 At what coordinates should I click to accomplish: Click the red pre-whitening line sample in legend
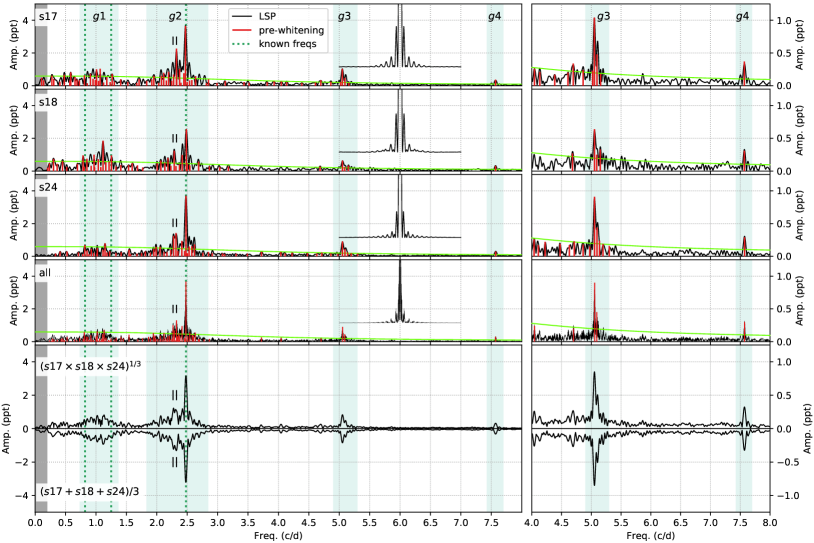[243, 30]
